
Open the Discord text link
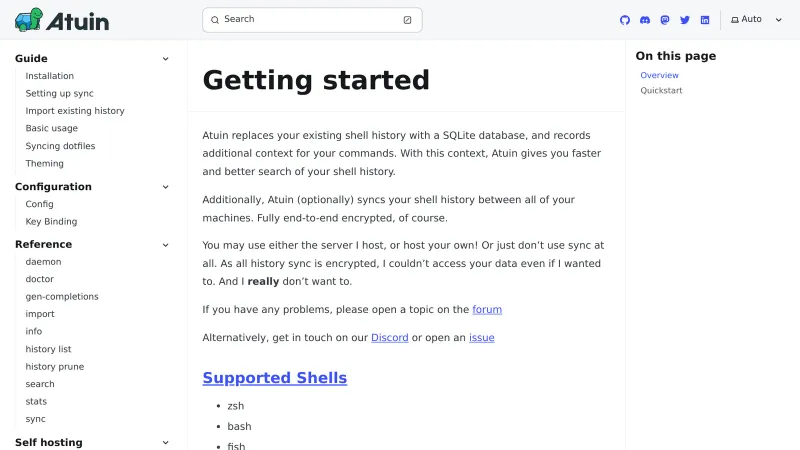pyautogui.click(x=389, y=338)
